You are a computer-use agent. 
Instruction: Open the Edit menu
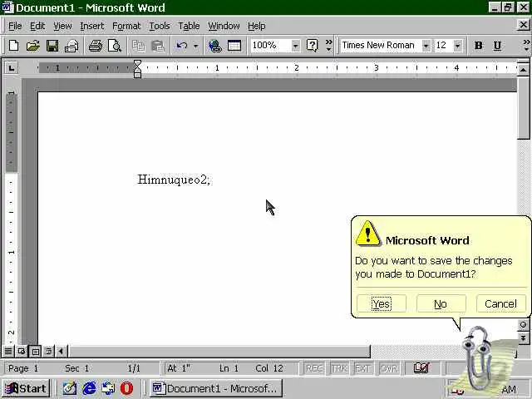pos(37,26)
